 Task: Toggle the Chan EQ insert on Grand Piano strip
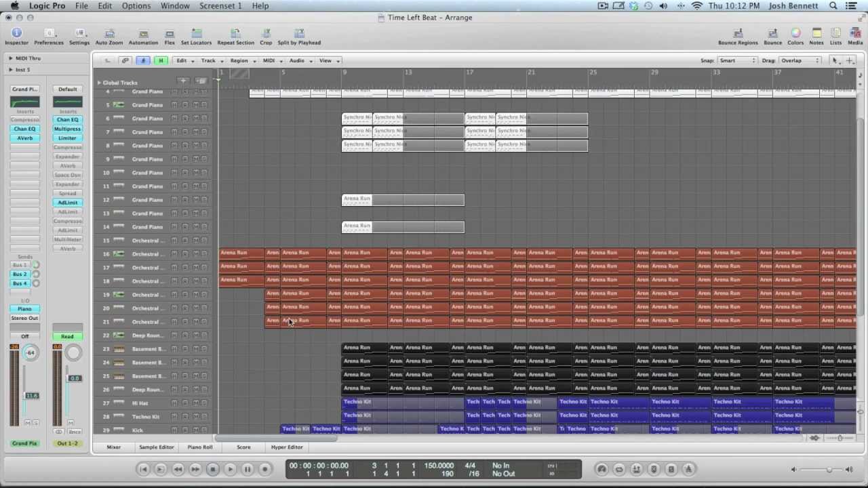(x=24, y=129)
